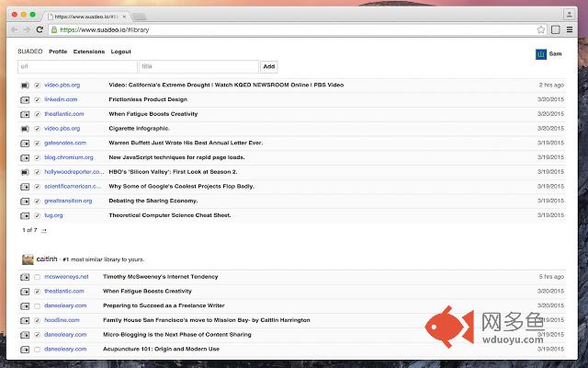The width and height of the screenshot is (588, 368).
Task: Click the padlock icon in address bar
Action: tap(54, 29)
